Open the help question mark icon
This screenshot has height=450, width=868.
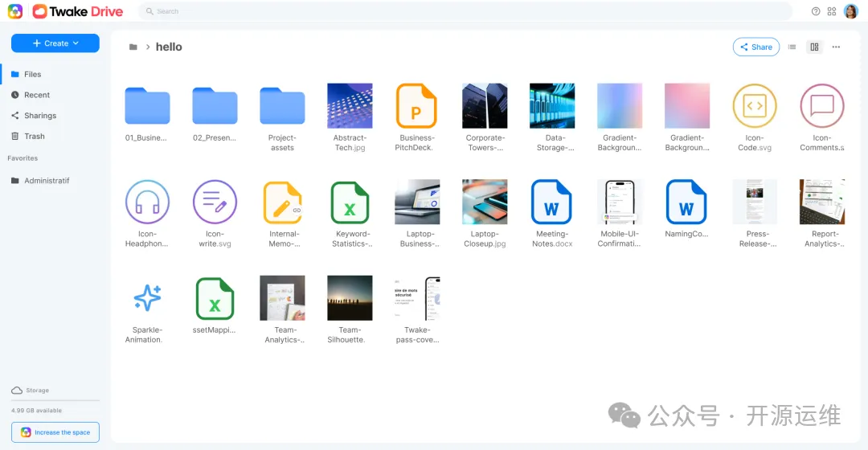tap(816, 11)
